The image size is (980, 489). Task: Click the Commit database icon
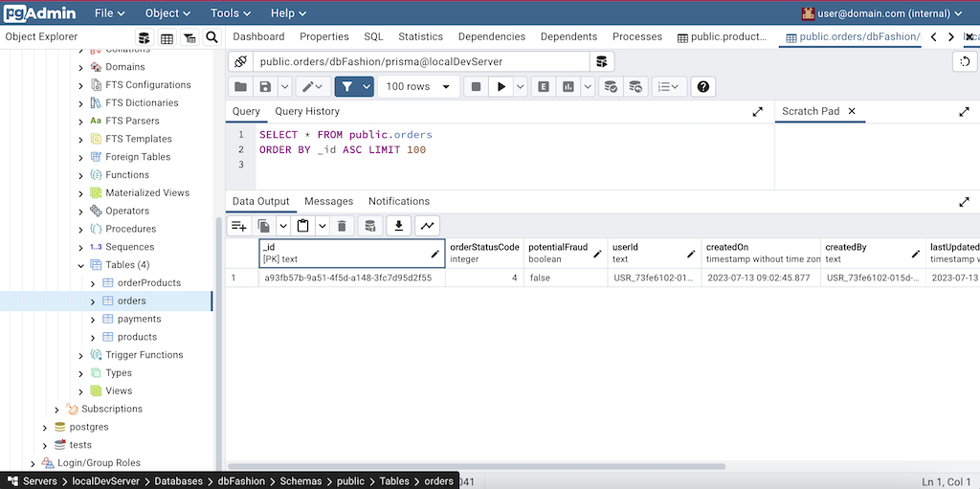[x=611, y=87]
